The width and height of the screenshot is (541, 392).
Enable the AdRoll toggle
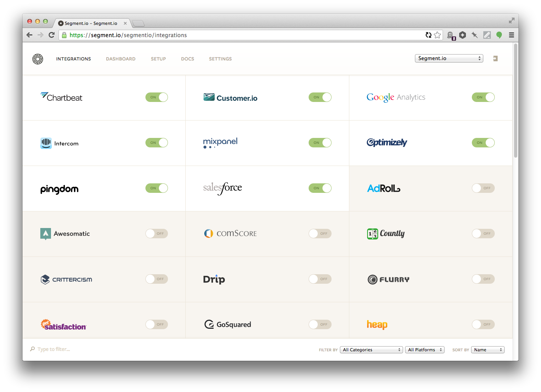483,188
